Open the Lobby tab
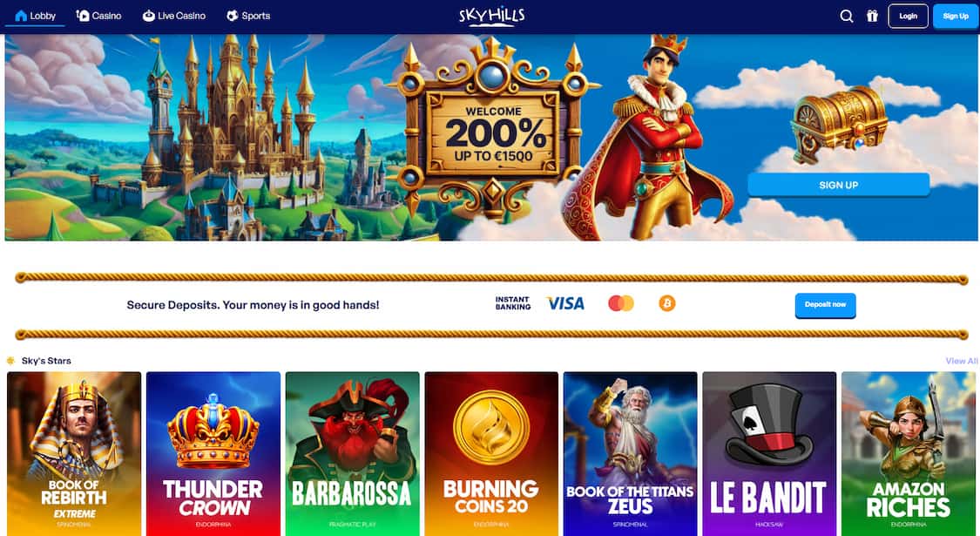Screen dimensions: 980x536 [35, 16]
